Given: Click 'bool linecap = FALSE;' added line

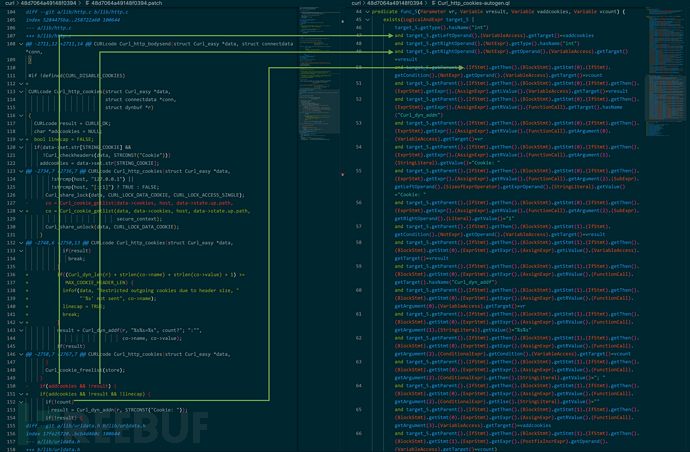Looking at the screenshot, I should click(x=64, y=139).
